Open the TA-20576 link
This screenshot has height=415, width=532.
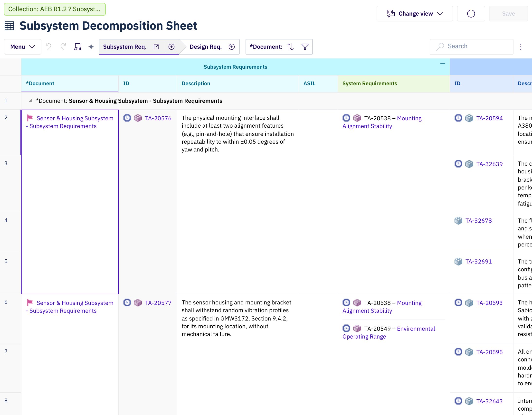158,118
